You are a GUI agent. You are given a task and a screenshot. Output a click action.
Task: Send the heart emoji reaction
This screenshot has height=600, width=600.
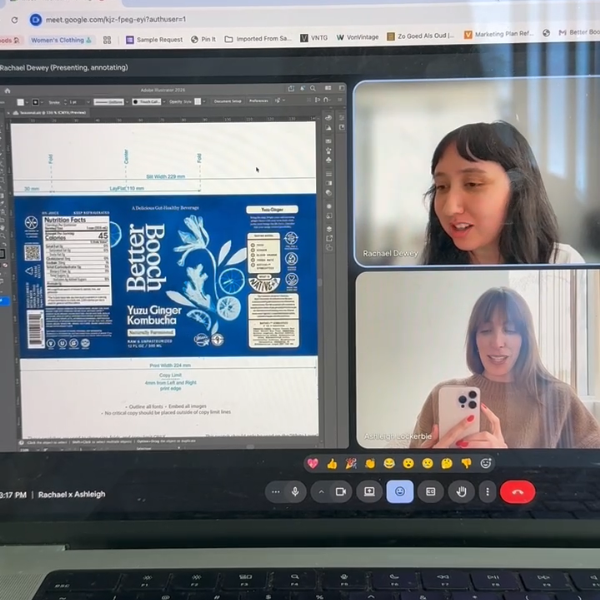tap(313, 464)
